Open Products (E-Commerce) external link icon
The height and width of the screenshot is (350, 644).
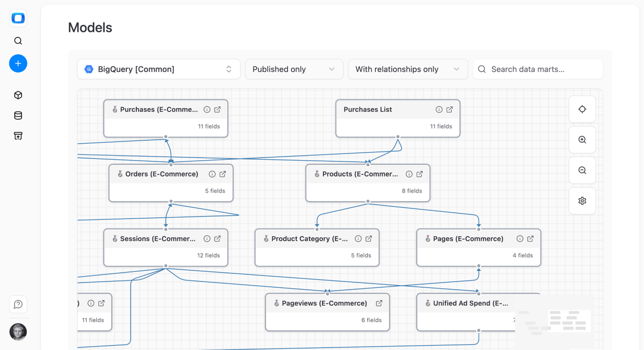(419, 174)
